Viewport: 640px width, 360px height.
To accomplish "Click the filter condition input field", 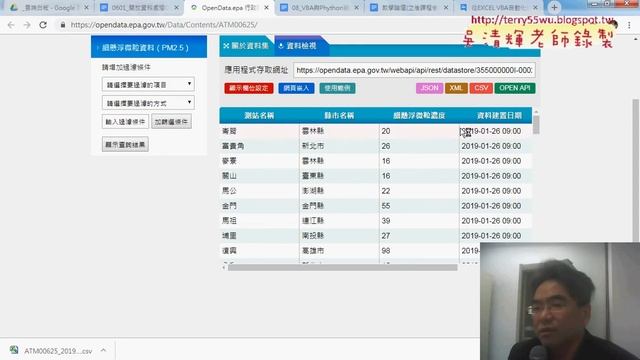I will (125, 122).
